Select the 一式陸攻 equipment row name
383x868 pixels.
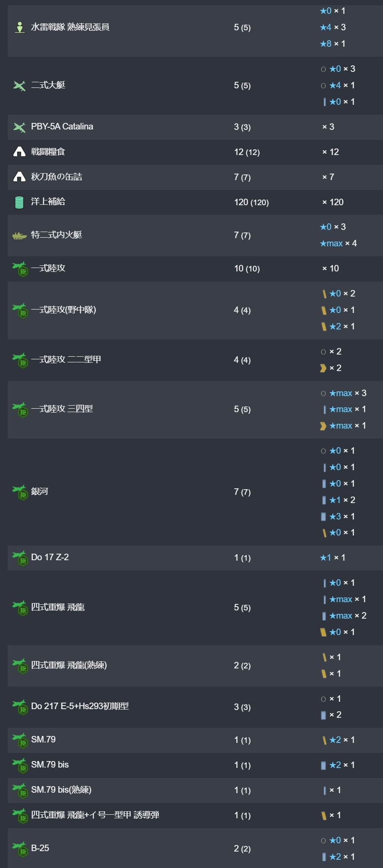[48, 268]
